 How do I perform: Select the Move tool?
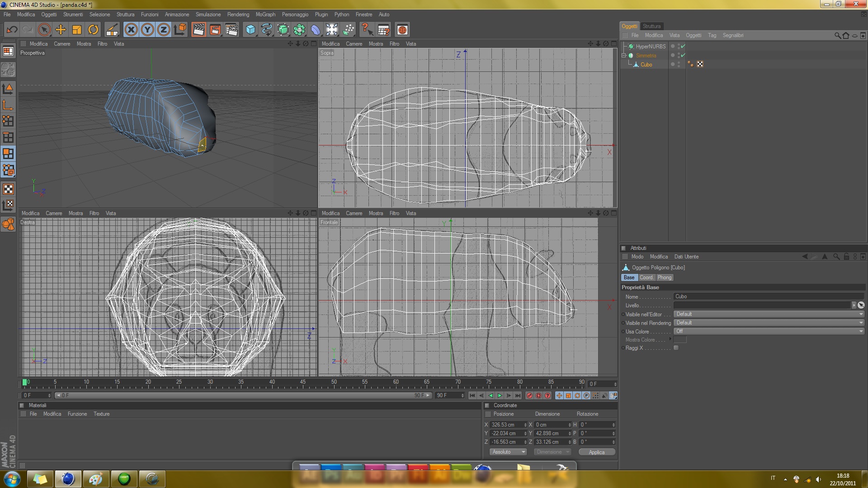[x=60, y=30]
